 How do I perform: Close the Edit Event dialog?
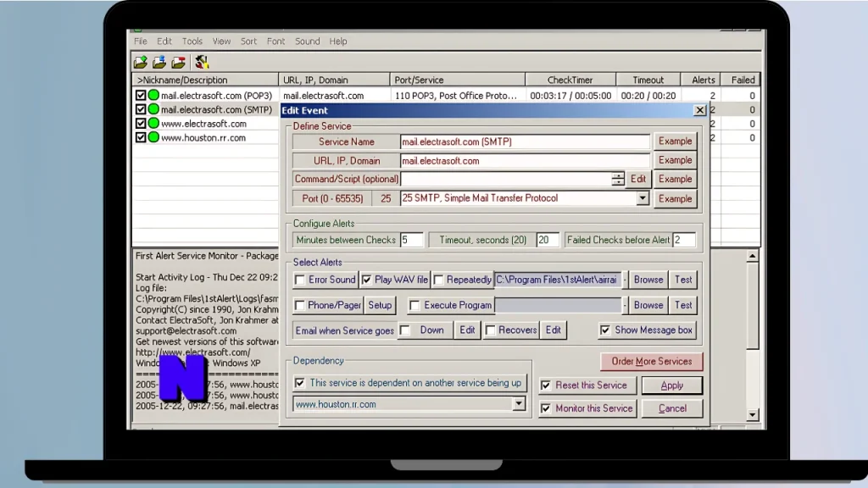click(699, 110)
